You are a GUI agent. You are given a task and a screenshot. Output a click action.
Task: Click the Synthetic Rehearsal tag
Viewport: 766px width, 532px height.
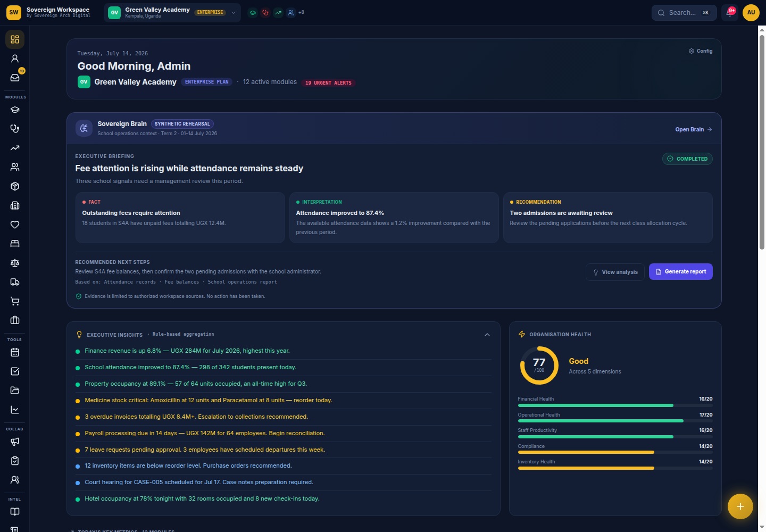click(x=182, y=124)
